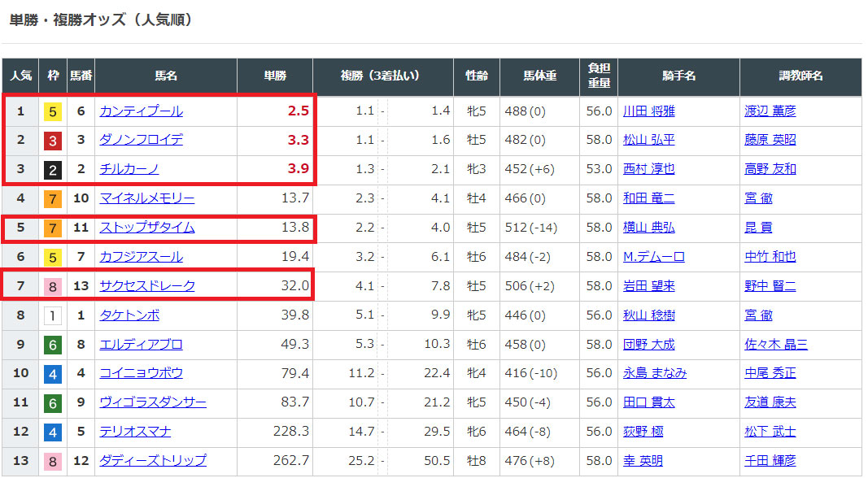Click red frame 3 box for ダノンフロイデ
Screen dimensions: 868x478
53,141
